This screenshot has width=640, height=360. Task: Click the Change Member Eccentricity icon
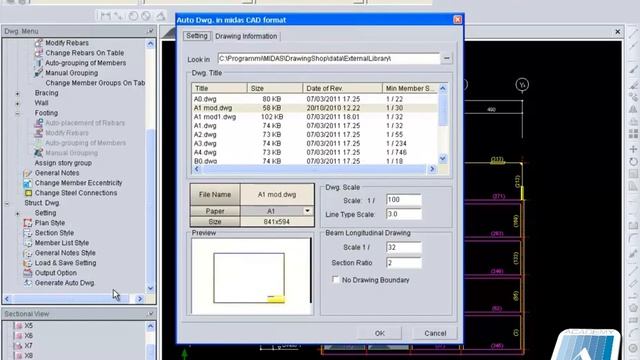pyautogui.click(x=28, y=183)
